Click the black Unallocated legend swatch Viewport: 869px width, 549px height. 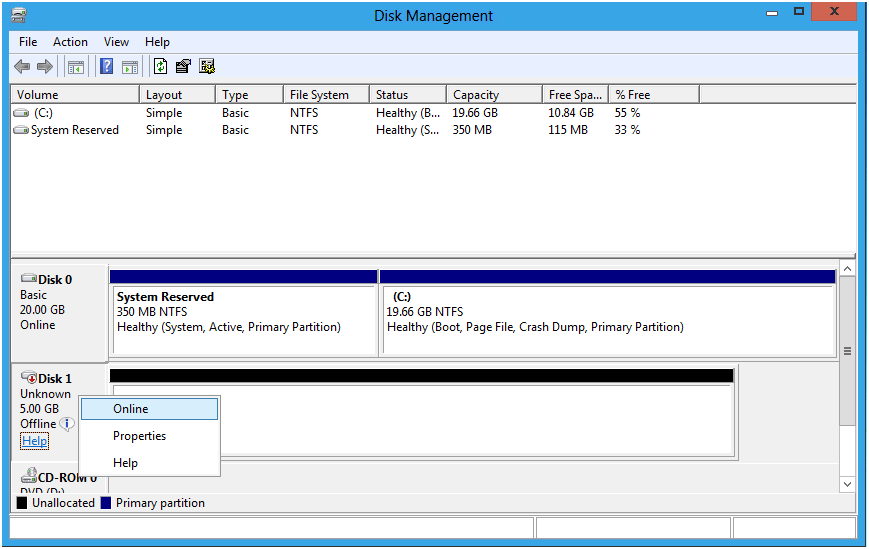click(x=22, y=503)
